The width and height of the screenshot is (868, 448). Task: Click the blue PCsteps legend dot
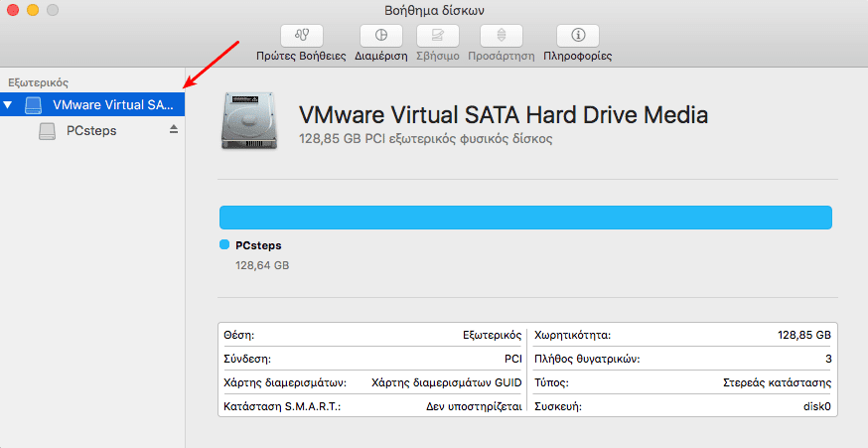coord(223,245)
